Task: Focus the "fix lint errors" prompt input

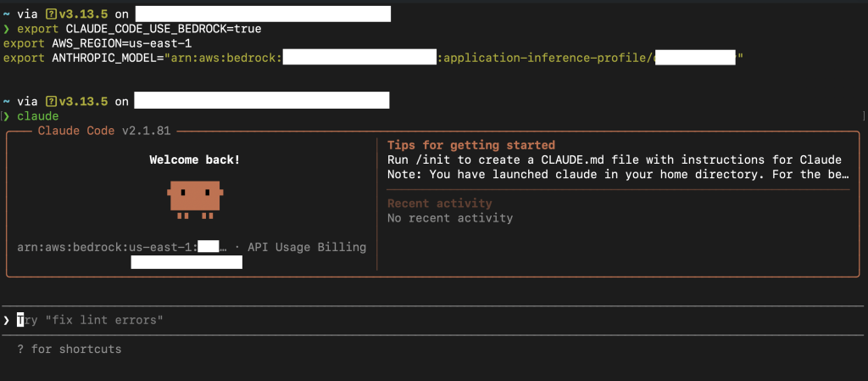Action: (x=93, y=320)
